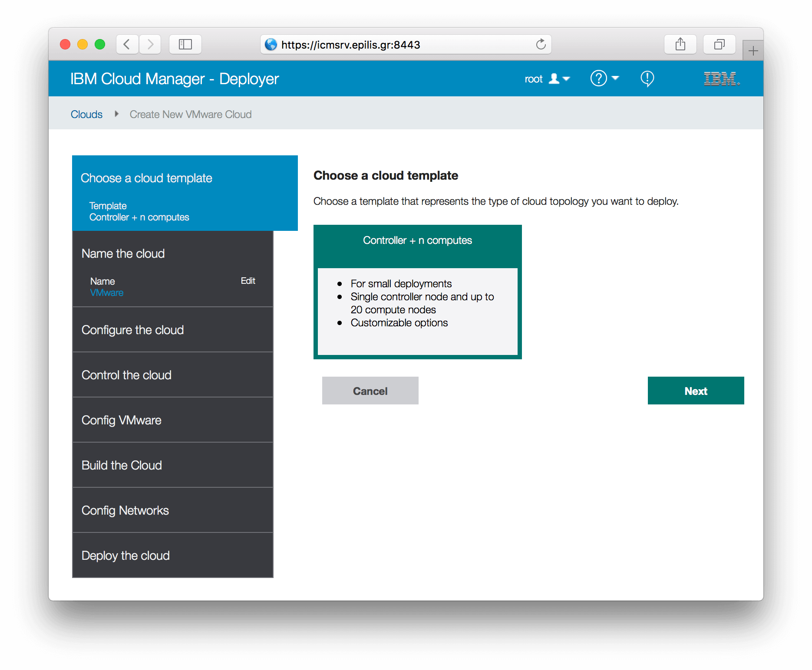Edit the cloud name
The image size is (812, 670).
coord(248,281)
